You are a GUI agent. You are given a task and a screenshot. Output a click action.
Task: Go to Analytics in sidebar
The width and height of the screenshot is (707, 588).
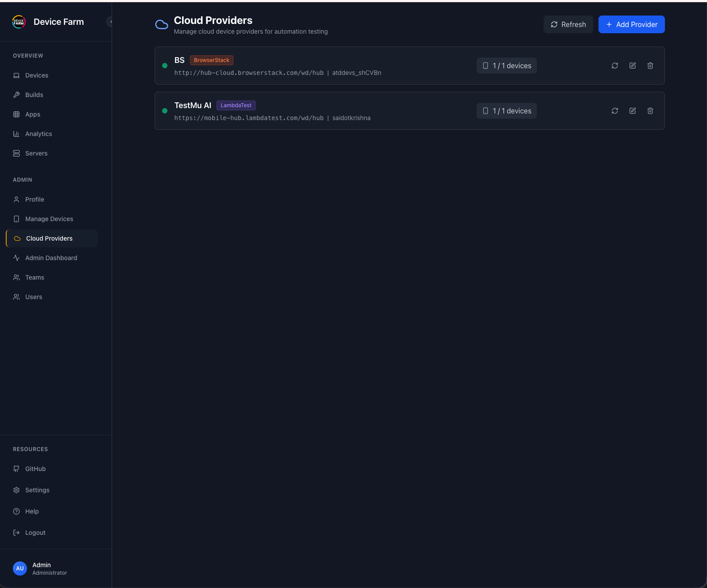(39, 134)
